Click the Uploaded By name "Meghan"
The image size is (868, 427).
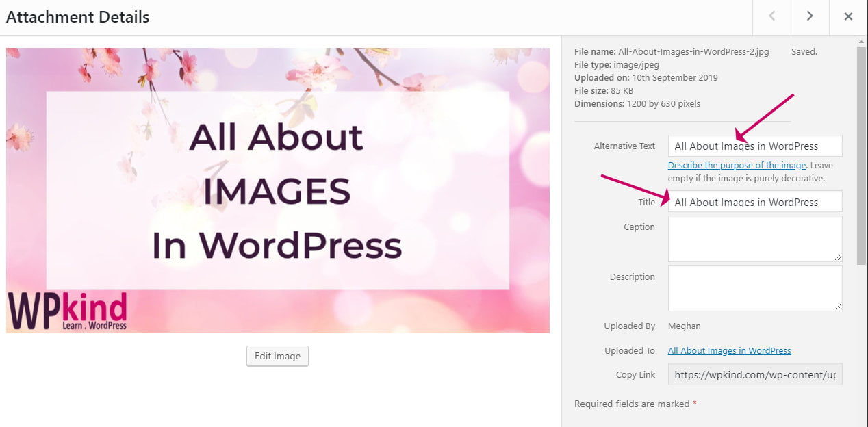(684, 326)
